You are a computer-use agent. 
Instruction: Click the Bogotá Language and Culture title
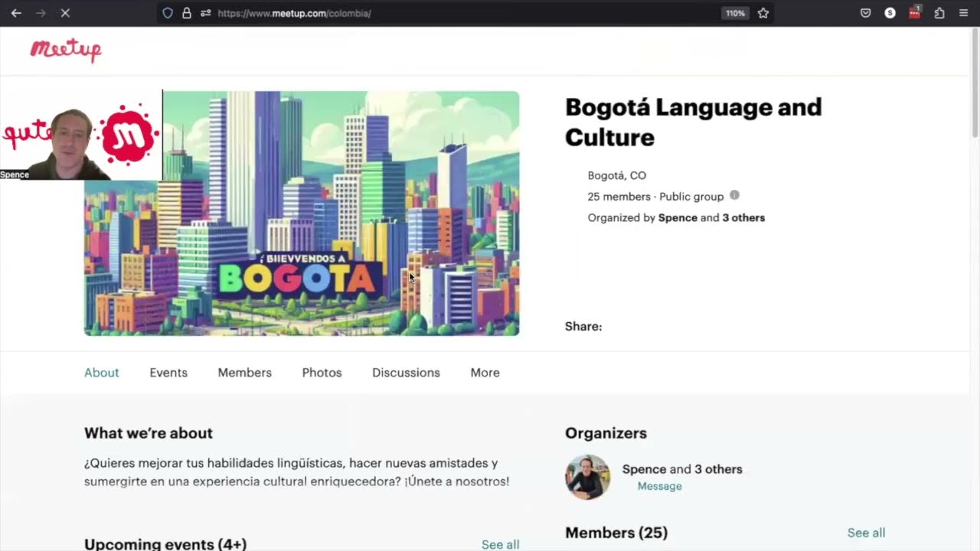693,122
